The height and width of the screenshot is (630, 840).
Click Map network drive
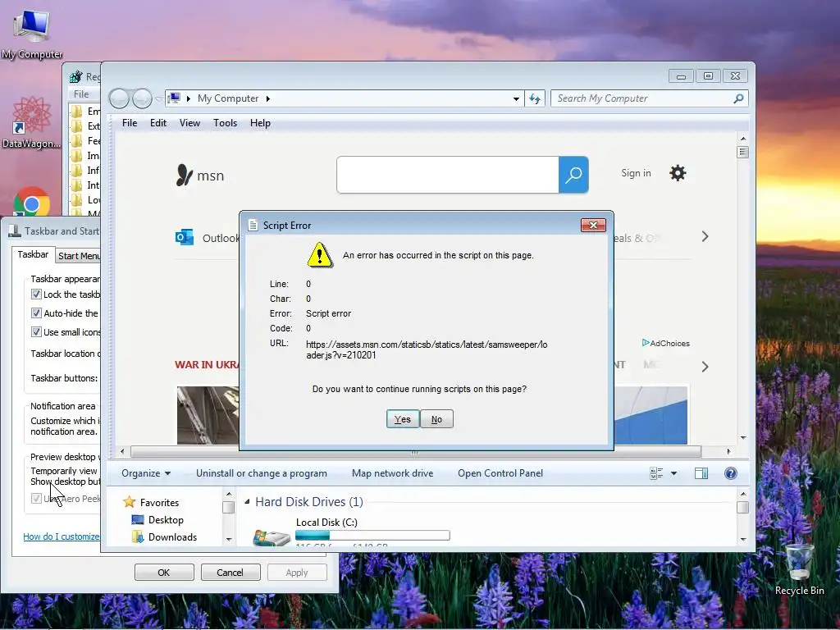(393, 473)
